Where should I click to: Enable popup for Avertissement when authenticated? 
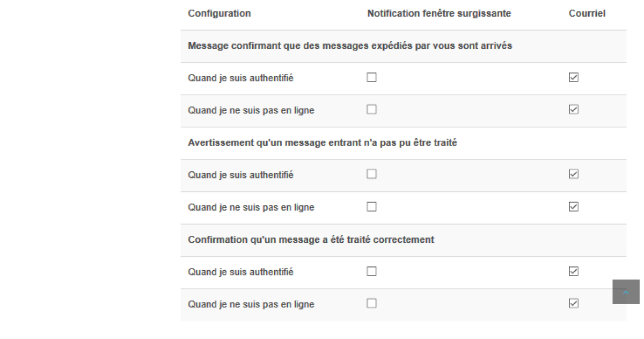tap(371, 174)
